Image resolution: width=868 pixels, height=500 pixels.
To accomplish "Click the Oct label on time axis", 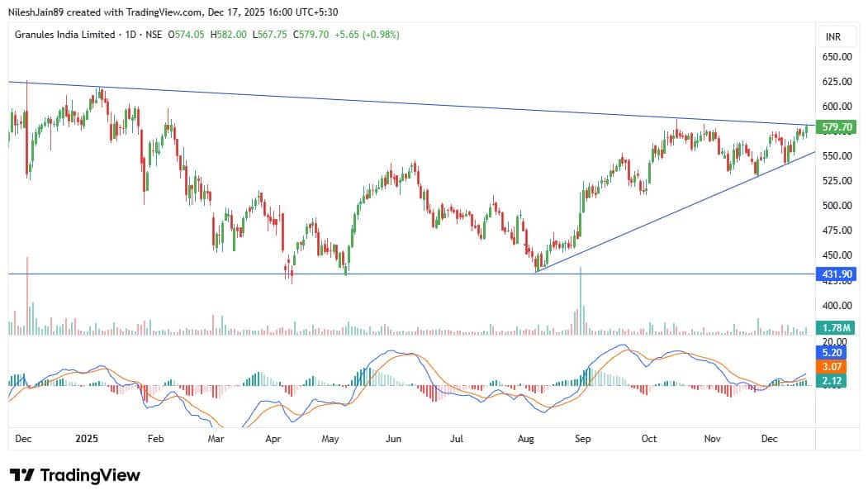I will [x=649, y=439].
